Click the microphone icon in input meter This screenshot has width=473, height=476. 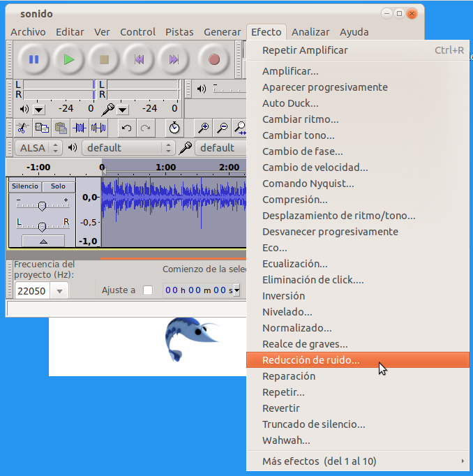(107, 110)
